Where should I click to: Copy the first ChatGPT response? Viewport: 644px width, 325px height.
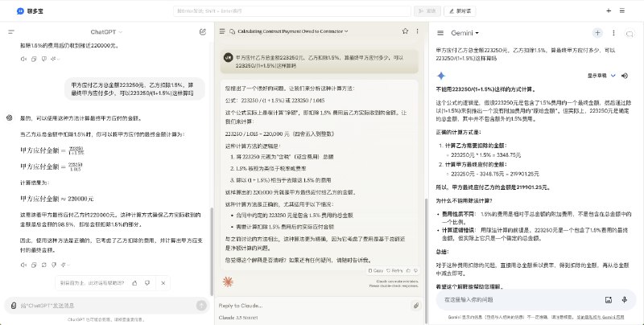[x=34, y=59]
